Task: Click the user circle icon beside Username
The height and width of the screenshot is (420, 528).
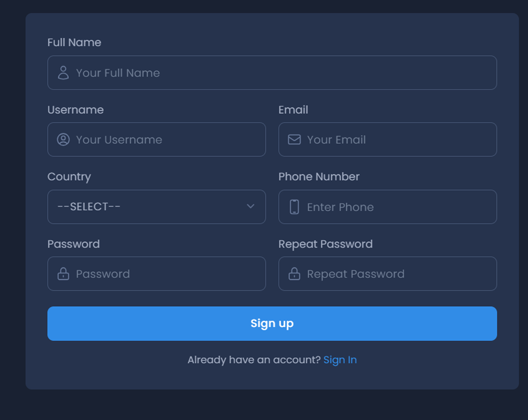Action: [63, 139]
